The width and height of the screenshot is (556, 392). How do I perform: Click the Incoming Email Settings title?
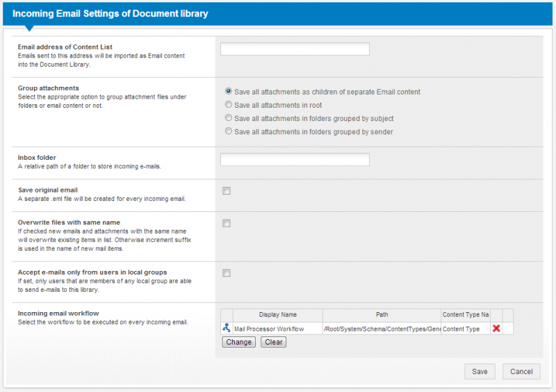[111, 13]
